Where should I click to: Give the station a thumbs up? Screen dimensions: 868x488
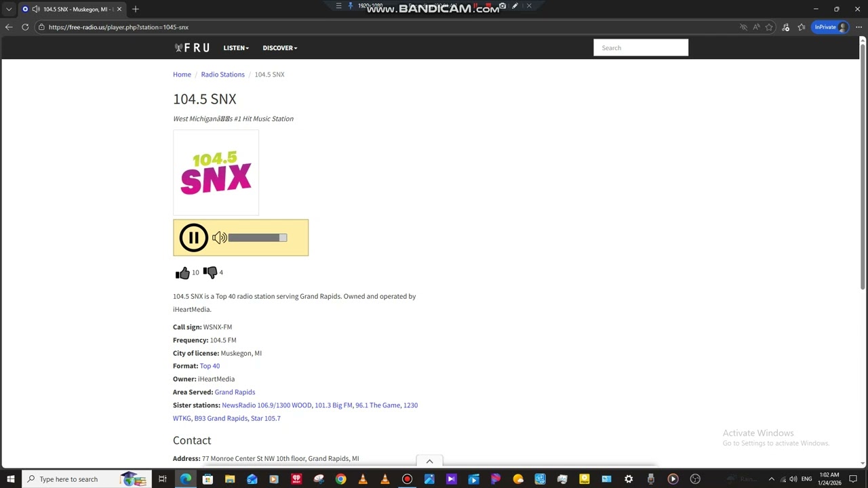click(182, 272)
